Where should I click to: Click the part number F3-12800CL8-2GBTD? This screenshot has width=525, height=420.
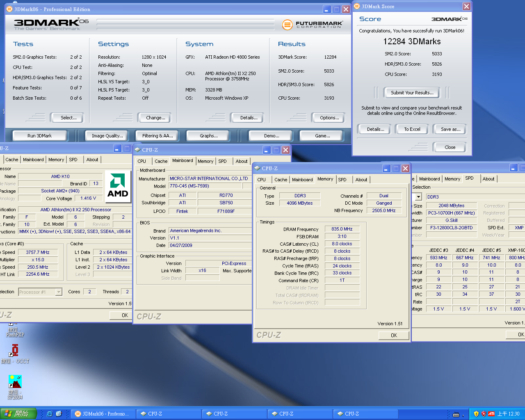point(452,228)
